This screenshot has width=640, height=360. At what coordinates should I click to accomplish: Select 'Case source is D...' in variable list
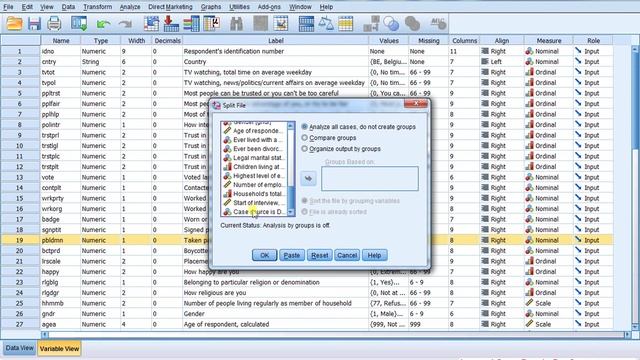(x=253, y=212)
